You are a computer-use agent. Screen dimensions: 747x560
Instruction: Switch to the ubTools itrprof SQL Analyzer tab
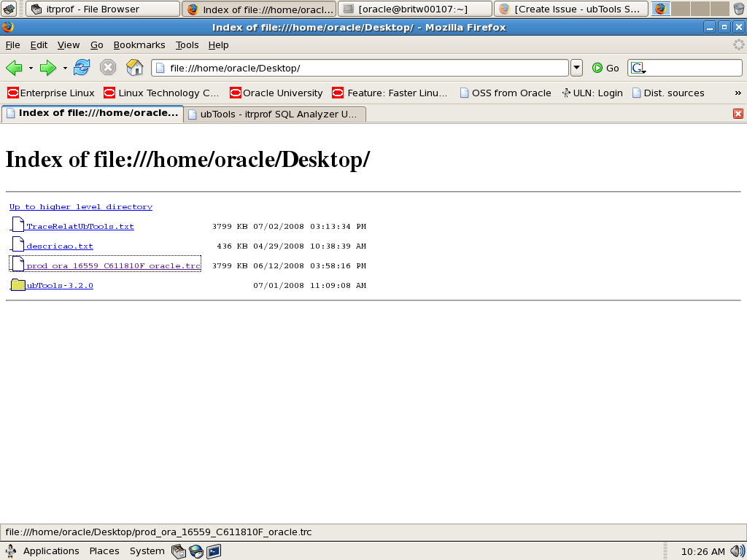(x=274, y=114)
